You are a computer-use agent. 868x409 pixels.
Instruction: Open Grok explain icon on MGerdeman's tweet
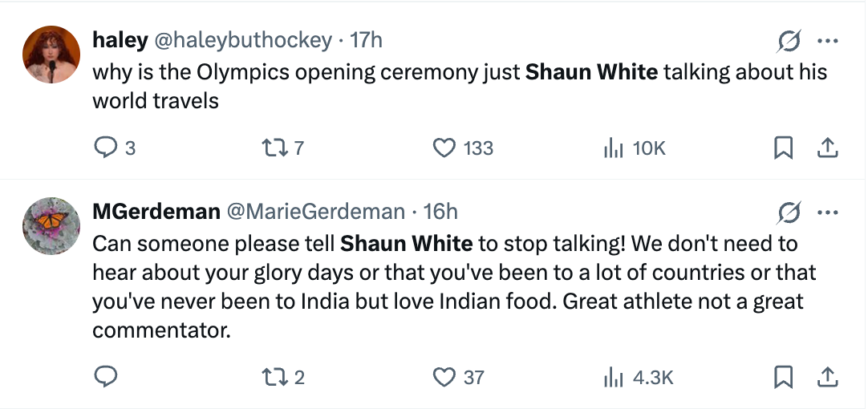(x=788, y=213)
